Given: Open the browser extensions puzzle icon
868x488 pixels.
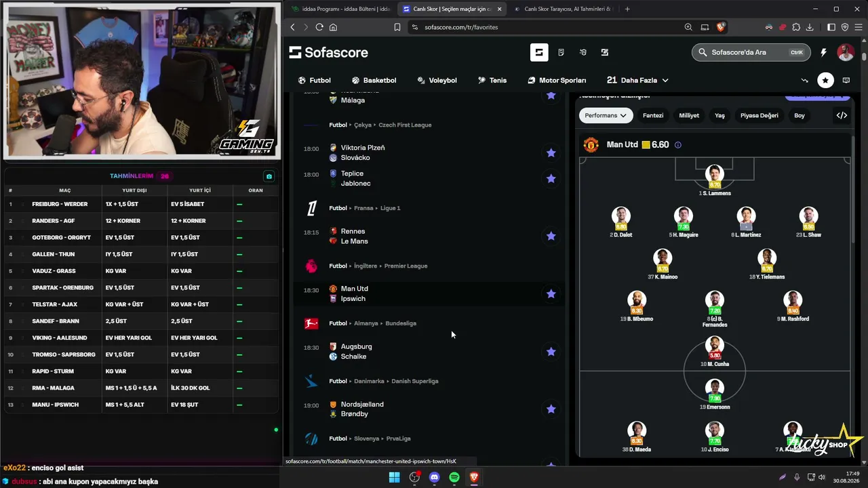Looking at the screenshot, I should pos(796,27).
